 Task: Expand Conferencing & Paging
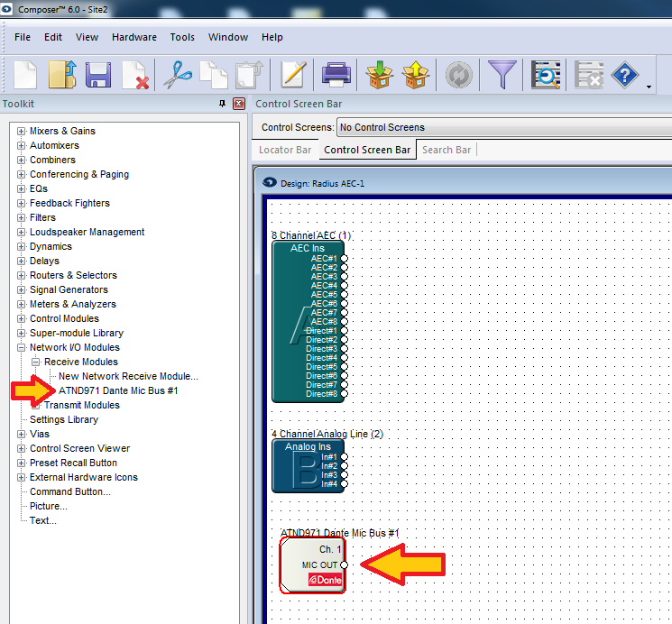21,174
